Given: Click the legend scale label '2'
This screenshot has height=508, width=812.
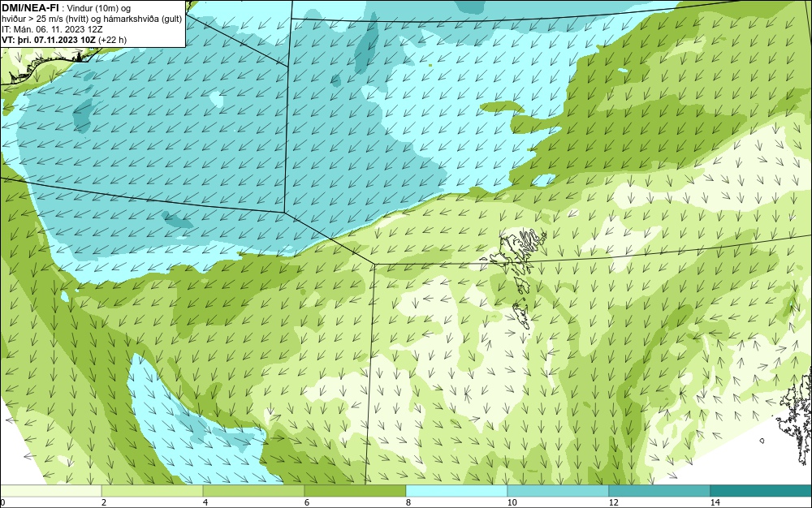Looking at the screenshot, I should point(104,502).
